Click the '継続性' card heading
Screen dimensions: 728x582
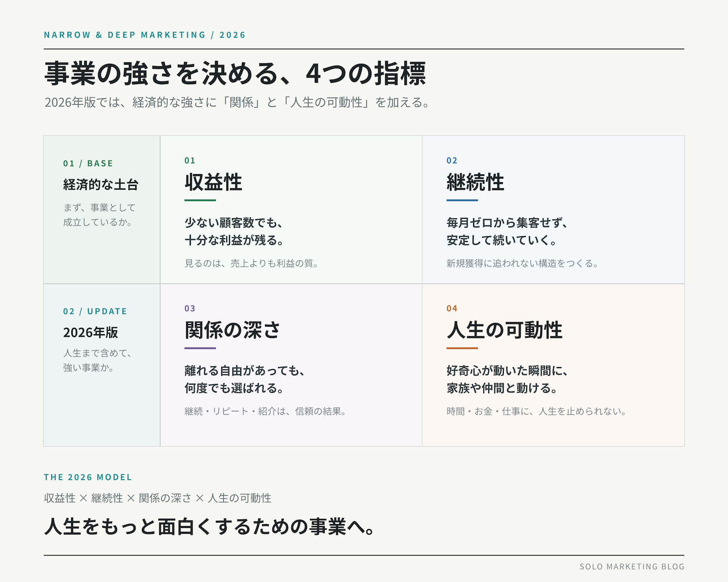tap(475, 182)
